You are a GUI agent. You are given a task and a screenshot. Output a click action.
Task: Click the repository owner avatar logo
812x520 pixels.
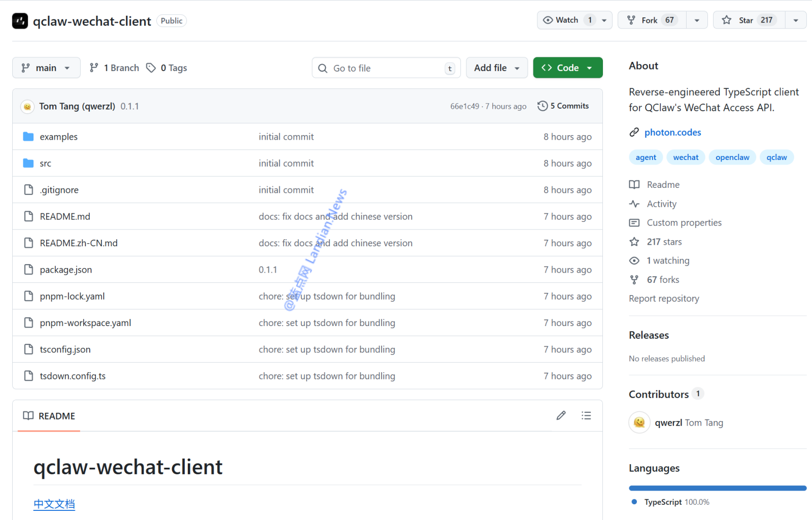20,21
